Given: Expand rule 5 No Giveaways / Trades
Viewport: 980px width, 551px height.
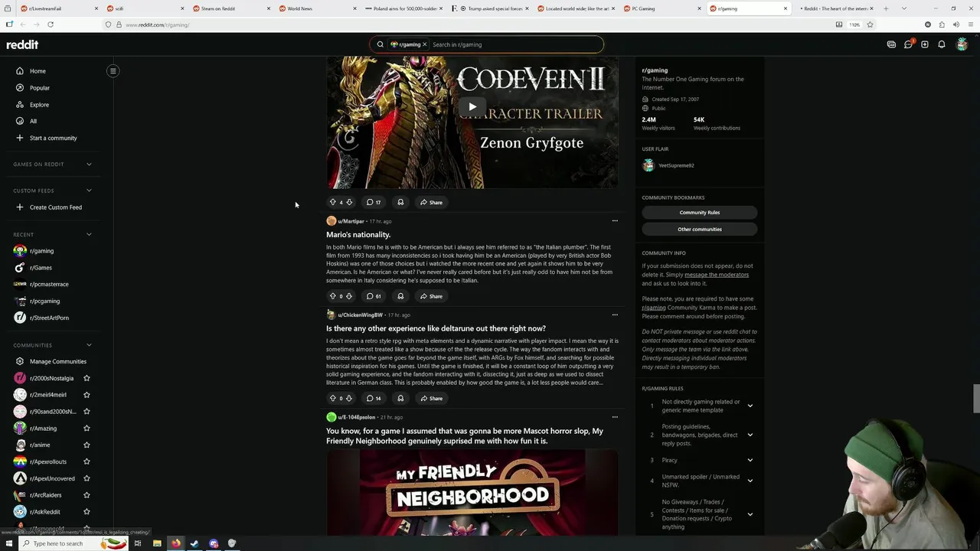Looking at the screenshot, I should pyautogui.click(x=750, y=514).
